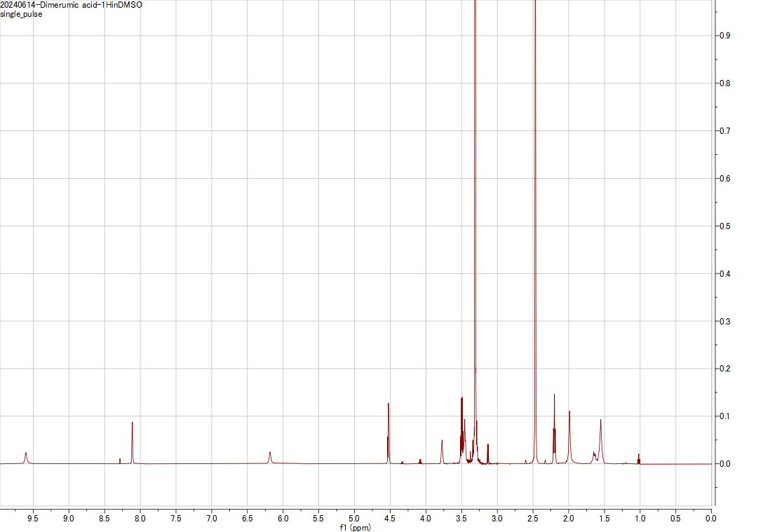This screenshot has height=532, width=763.
Task: Select the tall DMSO solvent peak near 2.5 ppm
Action: pyautogui.click(x=536, y=210)
